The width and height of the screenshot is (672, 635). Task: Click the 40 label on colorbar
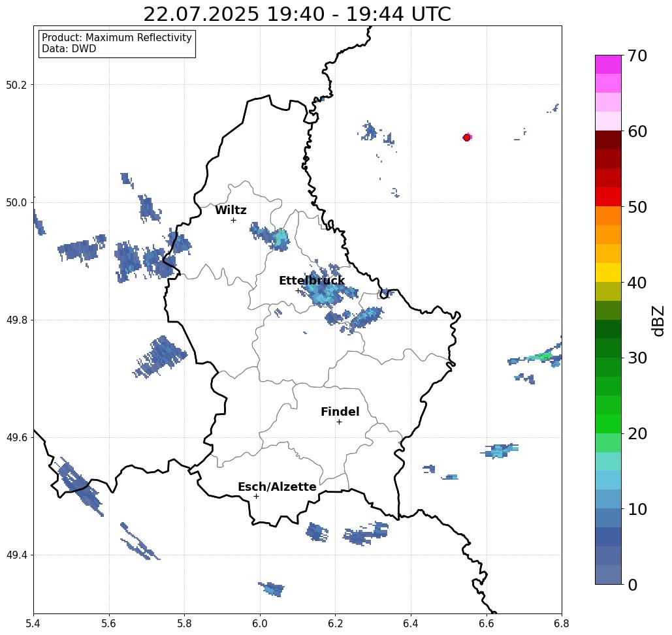click(x=637, y=283)
